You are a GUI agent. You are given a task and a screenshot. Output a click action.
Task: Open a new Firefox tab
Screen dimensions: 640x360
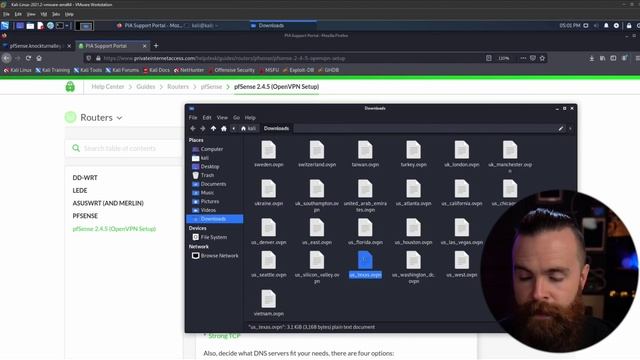point(156,46)
